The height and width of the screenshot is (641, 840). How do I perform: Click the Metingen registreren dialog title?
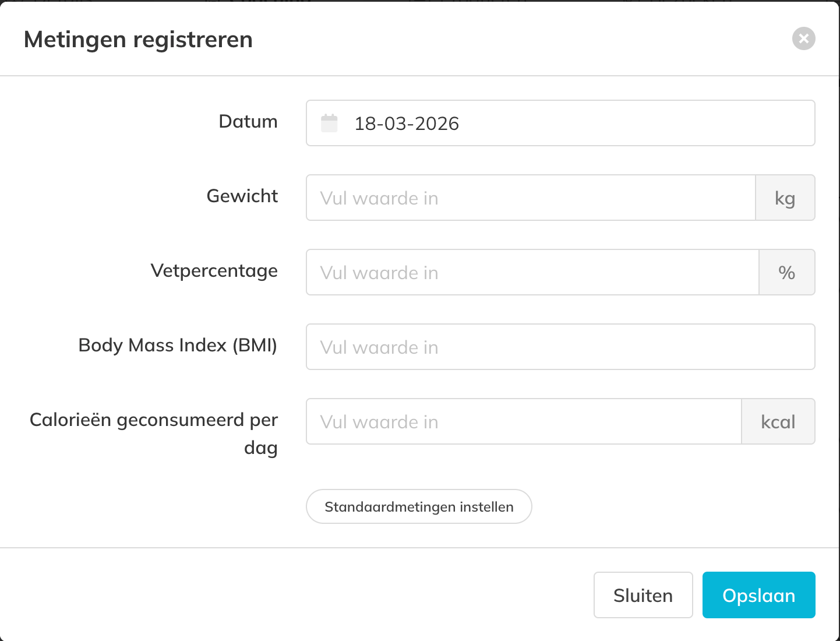tap(138, 40)
